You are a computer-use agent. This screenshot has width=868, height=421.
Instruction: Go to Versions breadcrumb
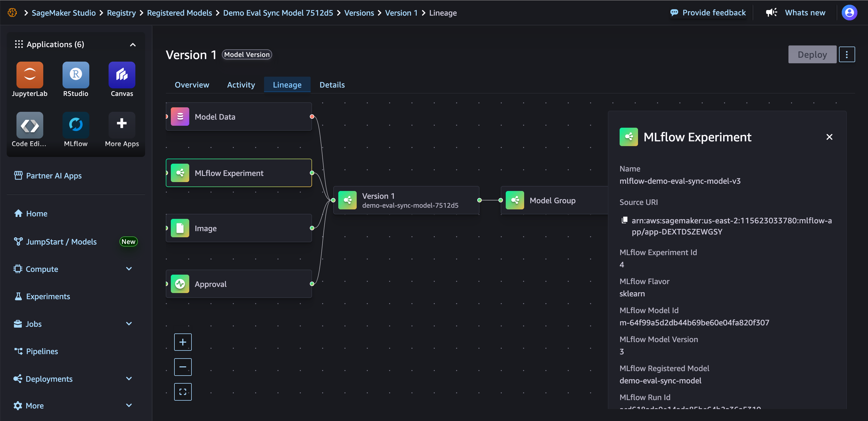click(x=359, y=13)
